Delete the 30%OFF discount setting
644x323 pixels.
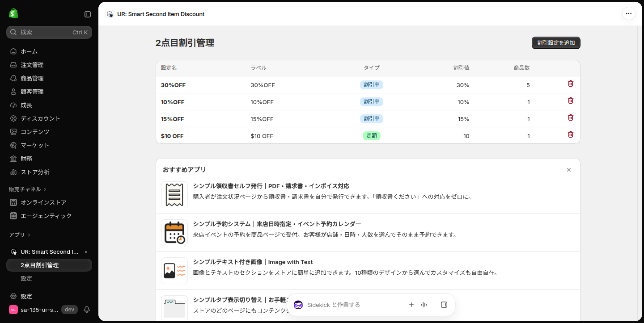pos(571,84)
